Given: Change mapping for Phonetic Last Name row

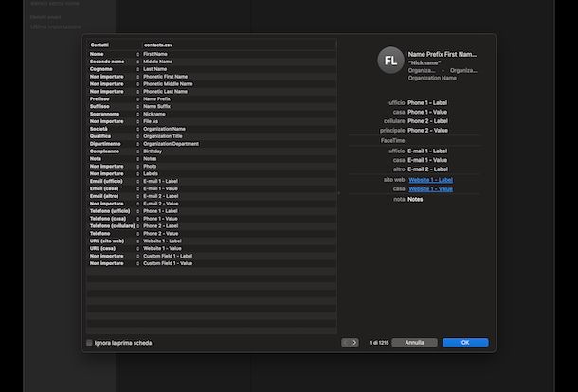Looking at the screenshot, I should [x=114, y=91].
